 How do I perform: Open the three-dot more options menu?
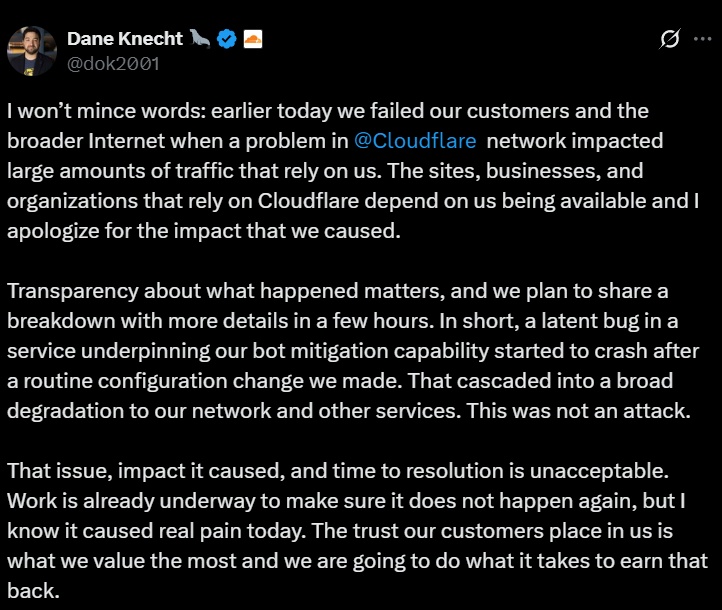coord(703,40)
